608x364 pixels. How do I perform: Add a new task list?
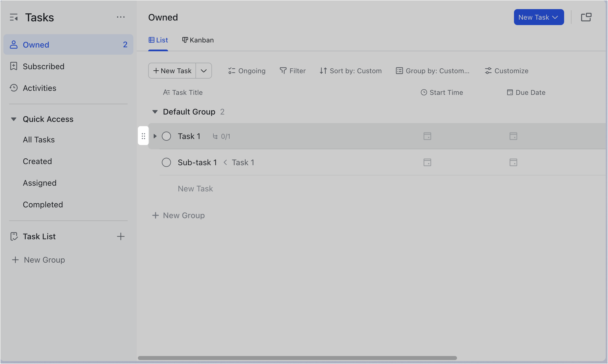(121, 236)
